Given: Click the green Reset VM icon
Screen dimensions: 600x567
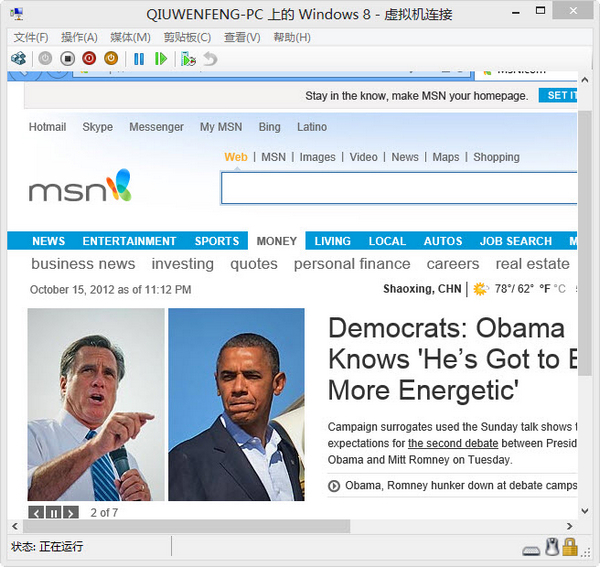Looking at the screenshot, I should tap(161, 59).
